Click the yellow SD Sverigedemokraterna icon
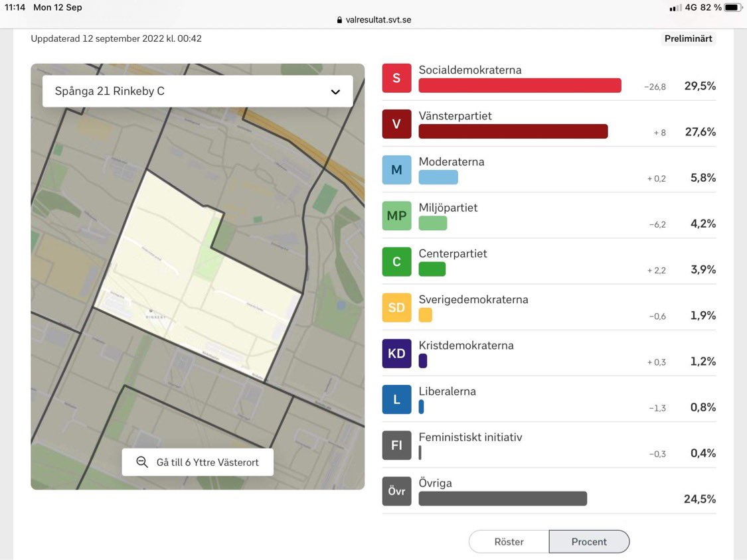The height and width of the screenshot is (560, 747). [x=396, y=307]
